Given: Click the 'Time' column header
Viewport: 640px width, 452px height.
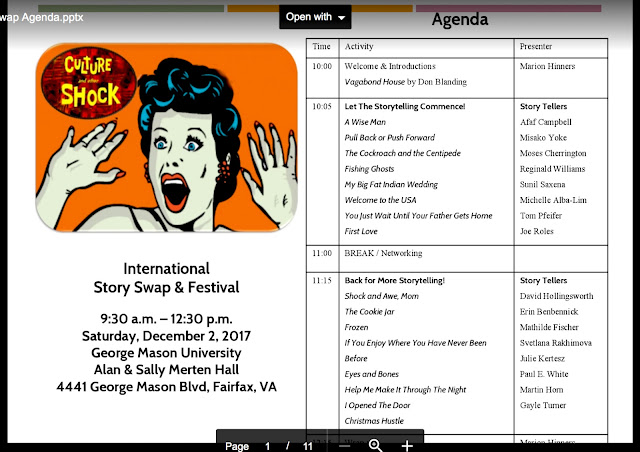Looking at the screenshot, I should [x=322, y=46].
